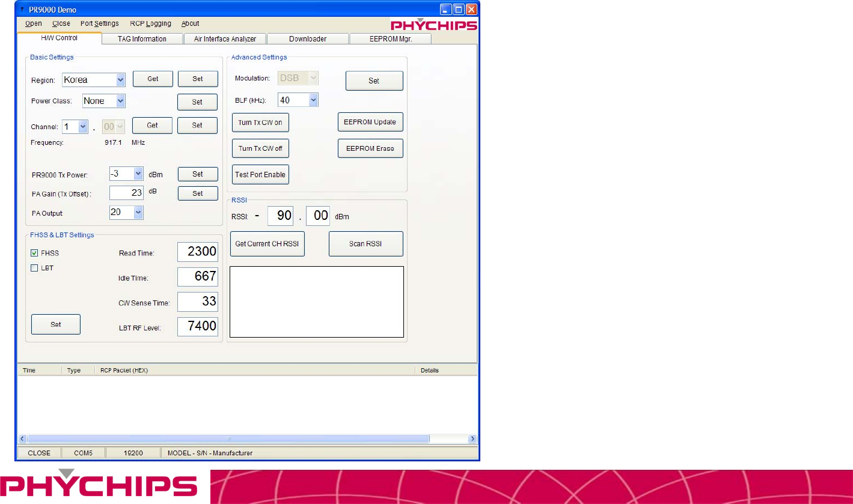Click the Read Time input field
Viewport: 853px width, 504px height.
(x=198, y=252)
